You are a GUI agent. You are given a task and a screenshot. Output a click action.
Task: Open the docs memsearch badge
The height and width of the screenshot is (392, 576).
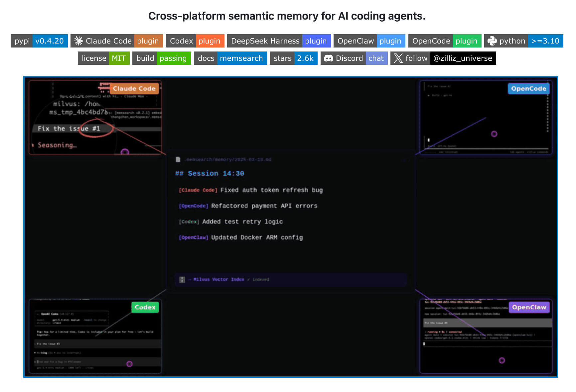pos(230,58)
